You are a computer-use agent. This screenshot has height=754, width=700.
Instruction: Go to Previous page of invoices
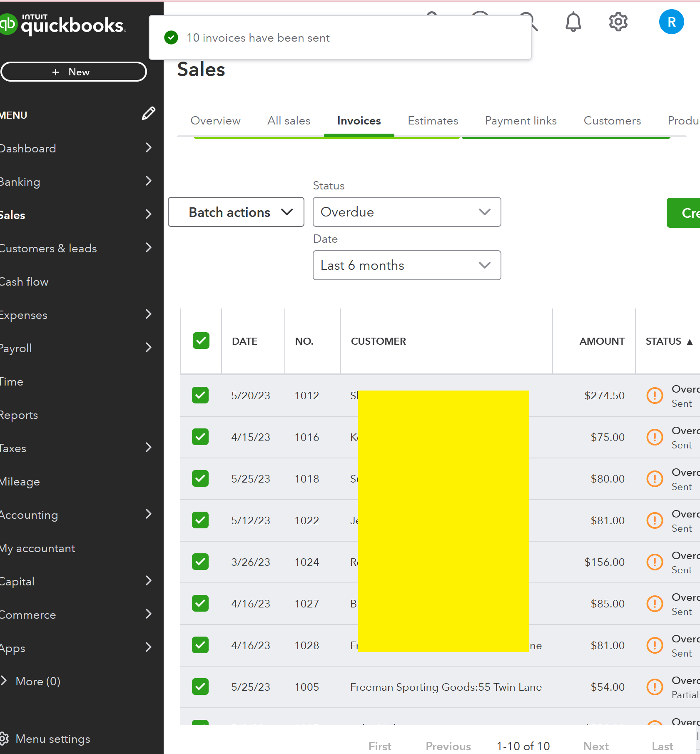(448, 746)
